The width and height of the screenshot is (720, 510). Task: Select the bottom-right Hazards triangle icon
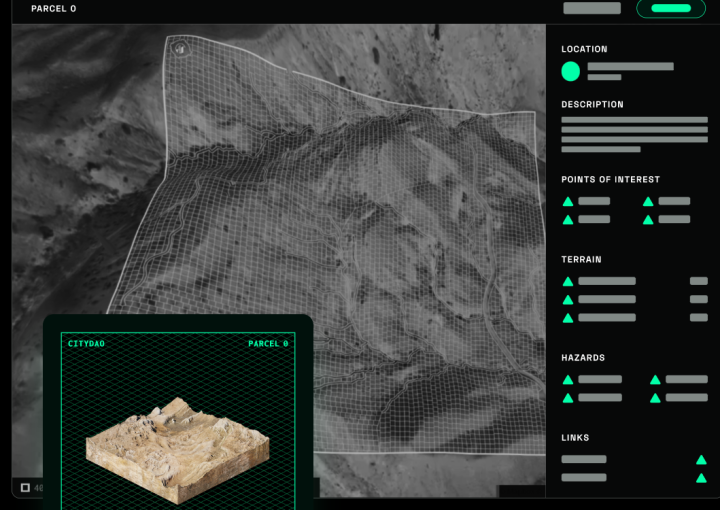coord(655,398)
